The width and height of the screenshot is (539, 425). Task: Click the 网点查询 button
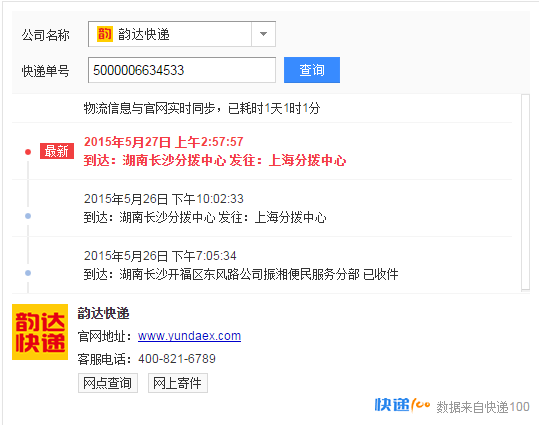(108, 383)
